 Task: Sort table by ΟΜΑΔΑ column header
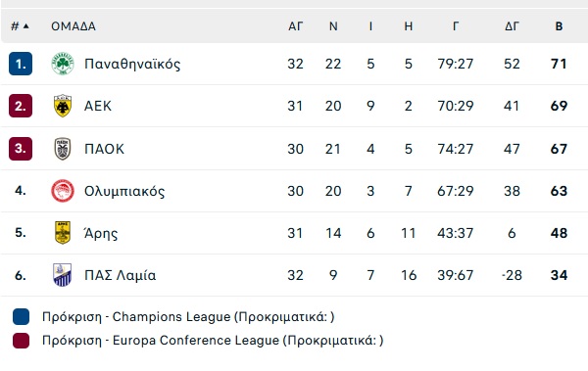point(73,26)
